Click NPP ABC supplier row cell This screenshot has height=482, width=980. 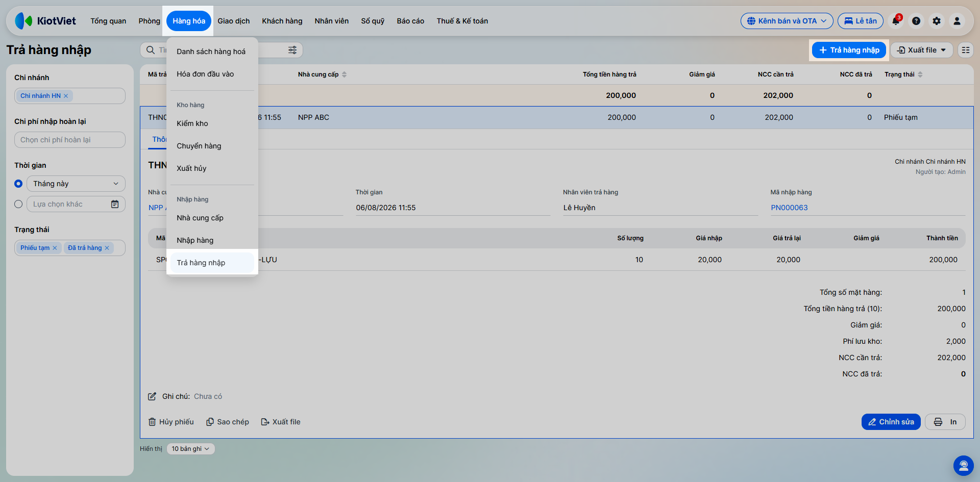313,117
